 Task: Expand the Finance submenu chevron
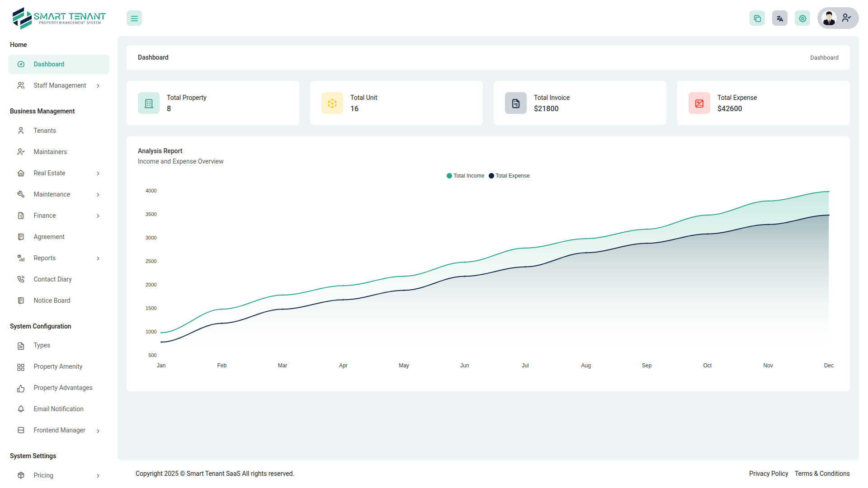pos(98,216)
